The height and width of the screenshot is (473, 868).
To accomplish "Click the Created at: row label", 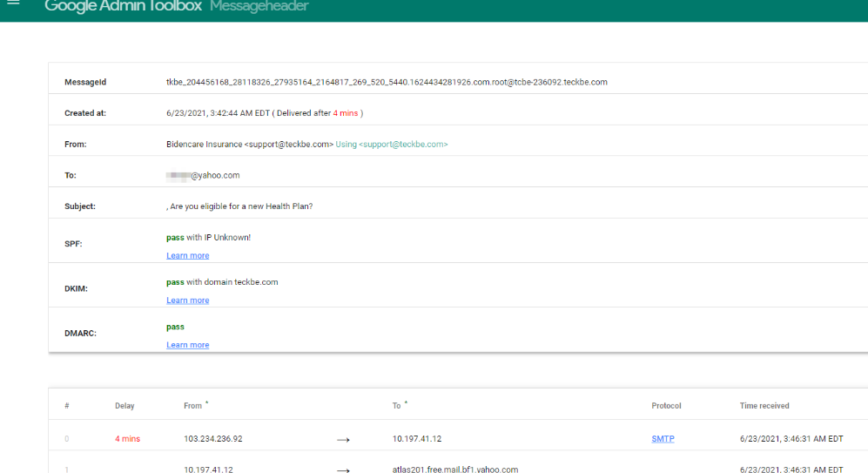I will [x=85, y=113].
